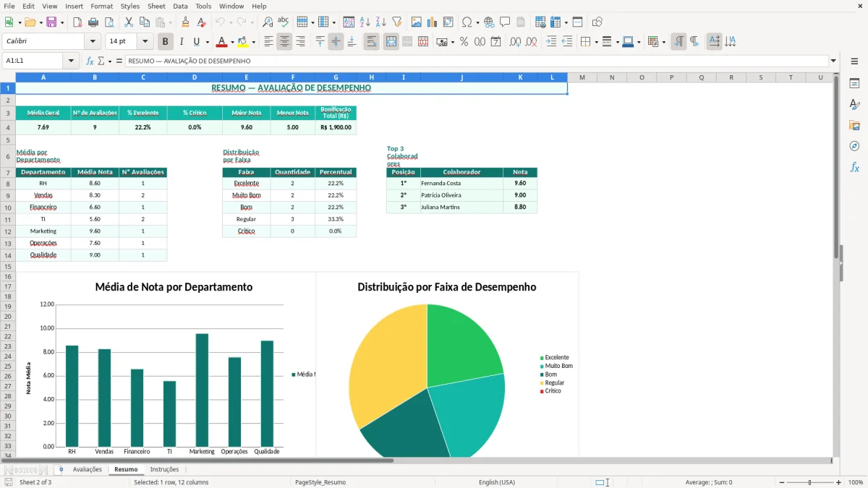The width and height of the screenshot is (868, 488).
Task: Align cell text right
Action: [x=300, y=42]
